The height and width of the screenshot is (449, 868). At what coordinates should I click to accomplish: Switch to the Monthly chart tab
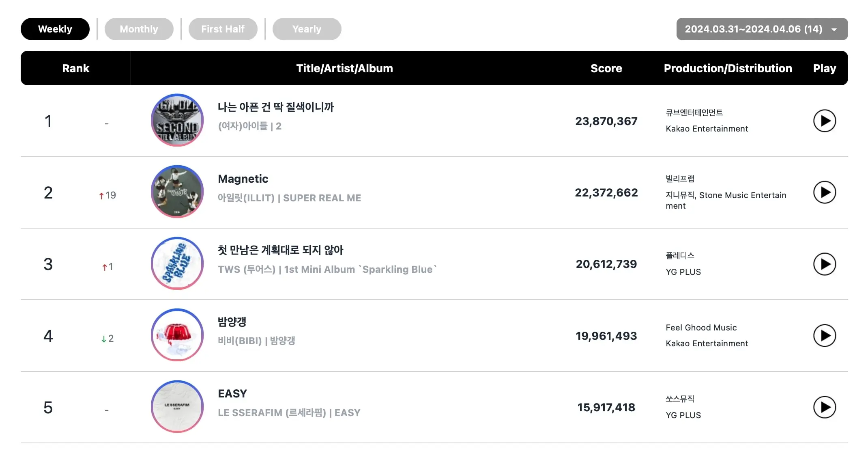tap(139, 29)
